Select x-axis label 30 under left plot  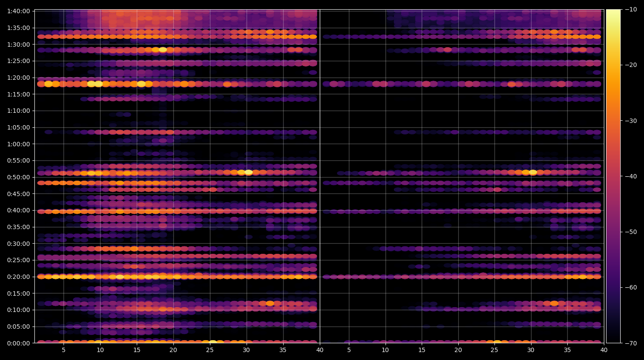pyautogui.click(x=247, y=350)
